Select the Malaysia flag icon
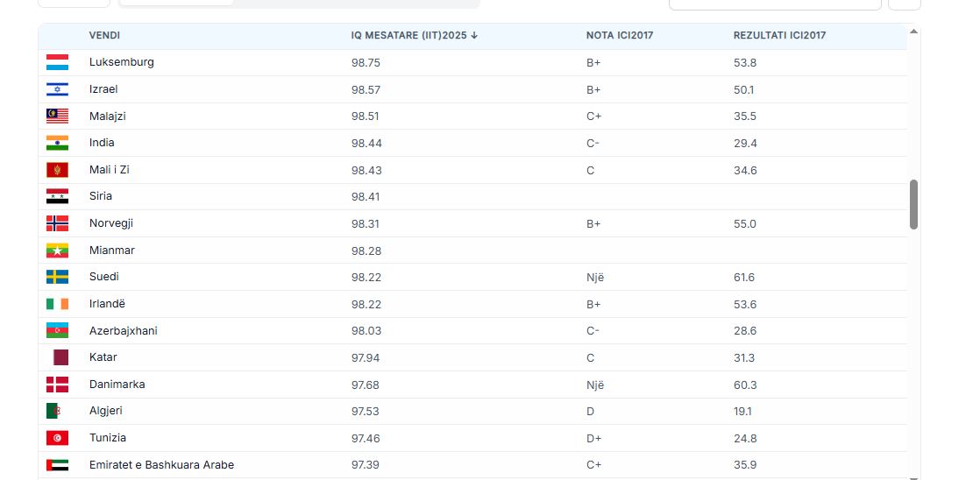The height and width of the screenshot is (480, 980). coord(57,116)
